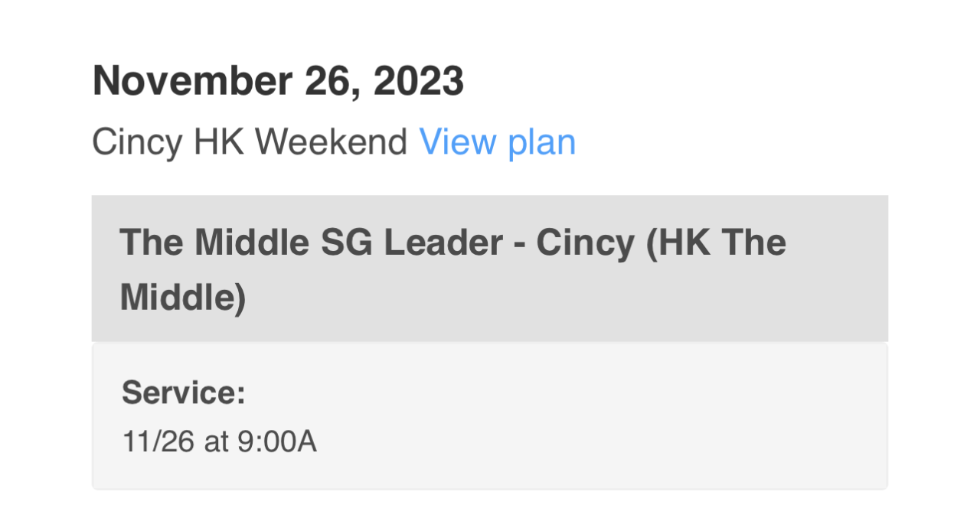Click the word "Leader" in the team header
This screenshot has height=511, width=980.
[443, 242]
